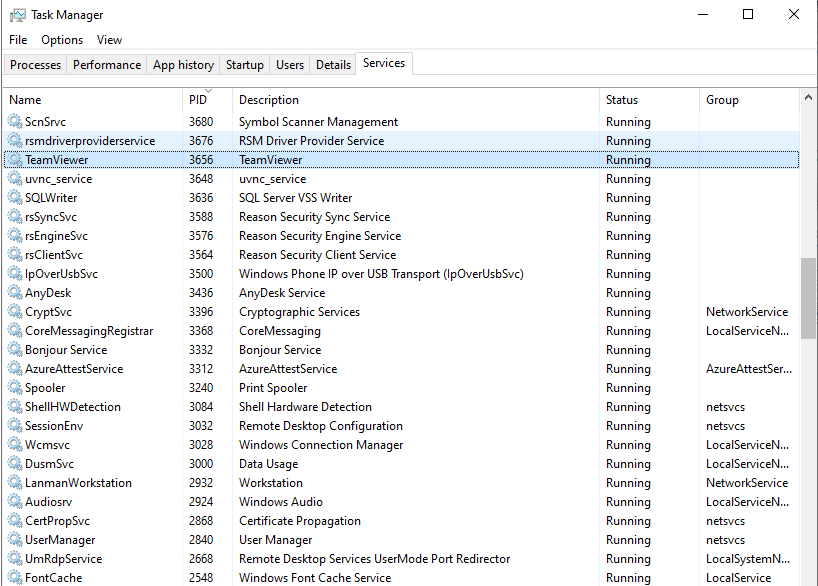This screenshot has height=586, width=818.
Task: Click the PID value 3436
Action: [201, 293]
